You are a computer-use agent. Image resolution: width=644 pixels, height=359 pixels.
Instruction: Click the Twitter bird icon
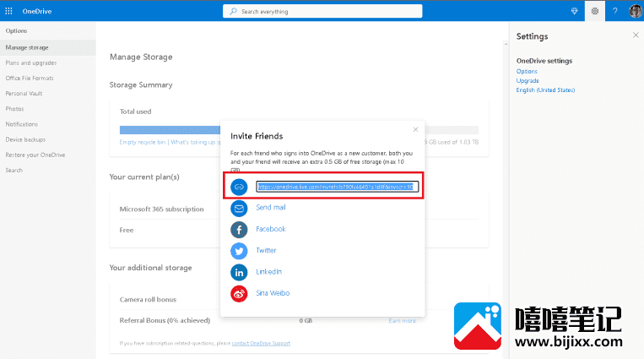(239, 251)
